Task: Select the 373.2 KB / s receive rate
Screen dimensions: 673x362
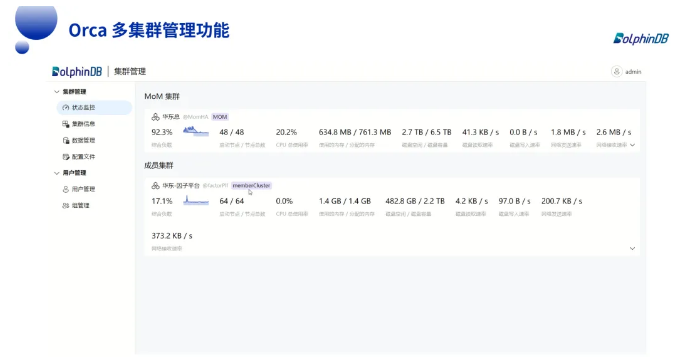Action: (172, 236)
